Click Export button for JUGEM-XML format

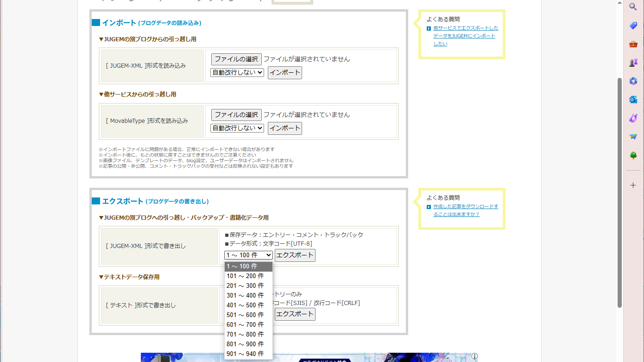tap(295, 255)
